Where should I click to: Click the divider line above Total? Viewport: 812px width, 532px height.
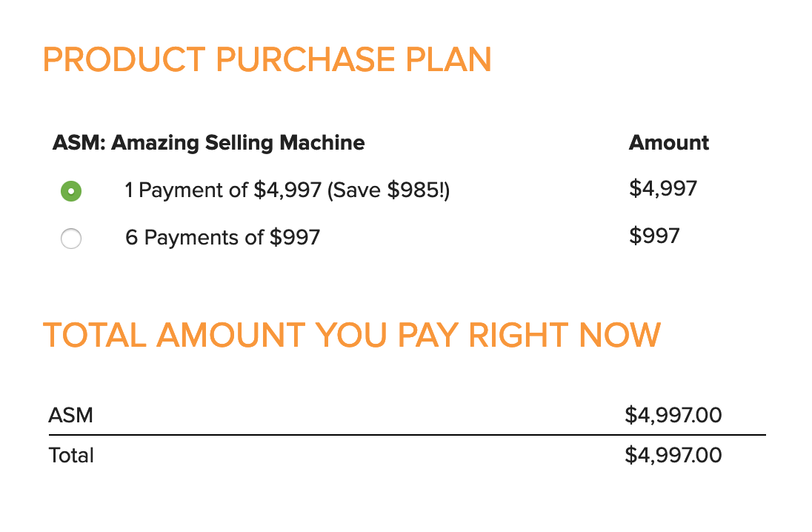[407, 435]
